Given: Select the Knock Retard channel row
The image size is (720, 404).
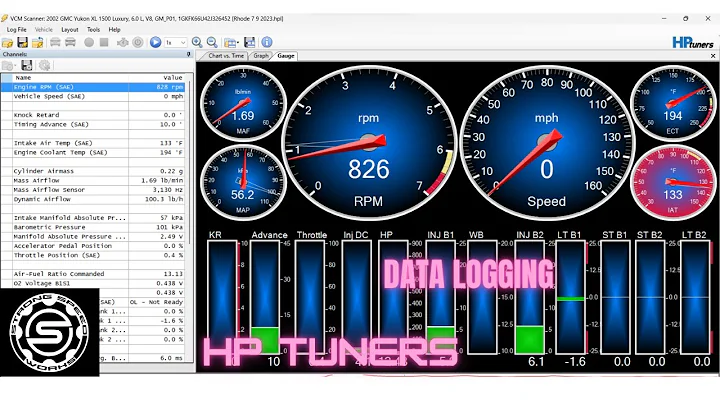Looking at the screenshot, I should [93, 115].
